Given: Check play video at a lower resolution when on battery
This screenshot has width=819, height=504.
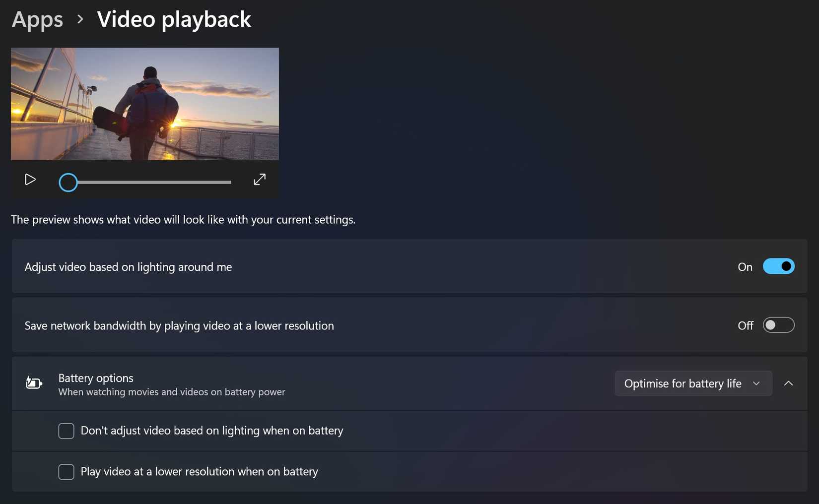Looking at the screenshot, I should click(x=66, y=472).
